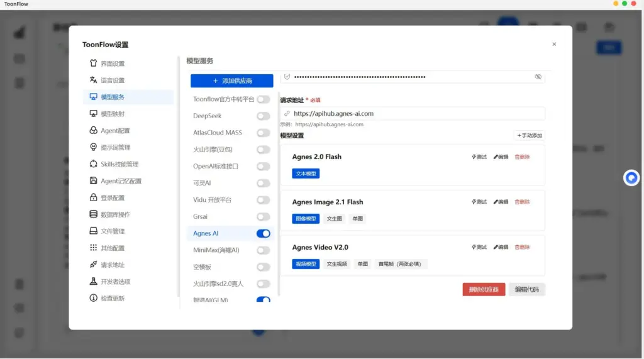Enable the 可灵AI provider switch
644x359 pixels.
264,183
